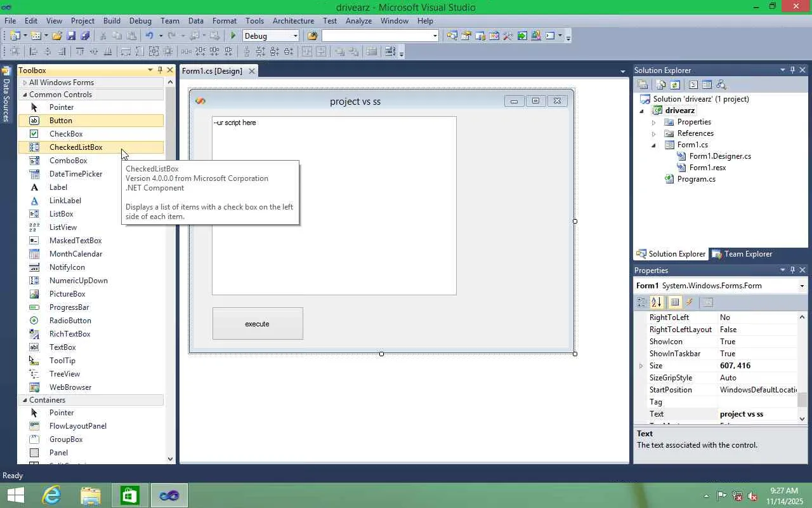Image resolution: width=812 pixels, height=508 pixels.
Task: Click the green arrow Start Page toolbar icon
Action: [522, 36]
